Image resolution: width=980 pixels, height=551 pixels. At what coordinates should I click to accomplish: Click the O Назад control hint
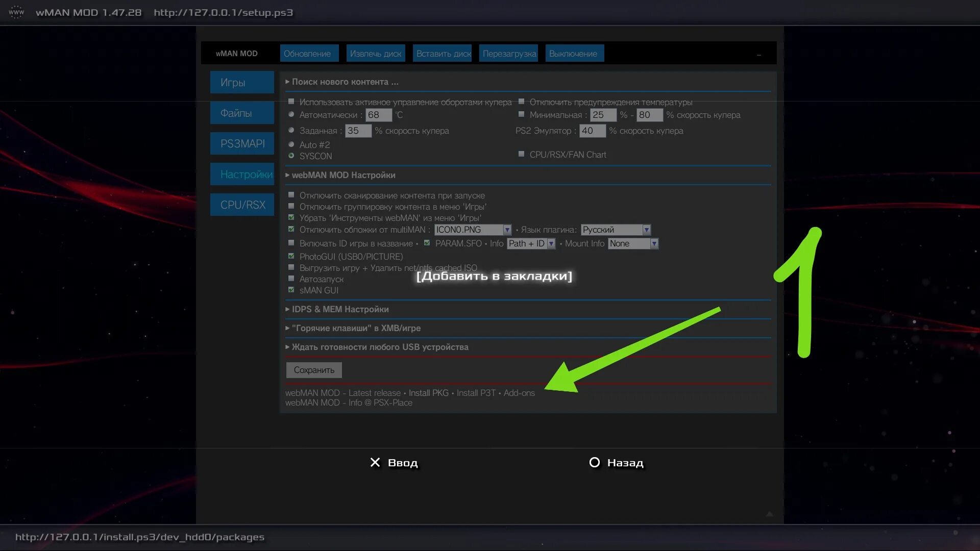tap(616, 463)
